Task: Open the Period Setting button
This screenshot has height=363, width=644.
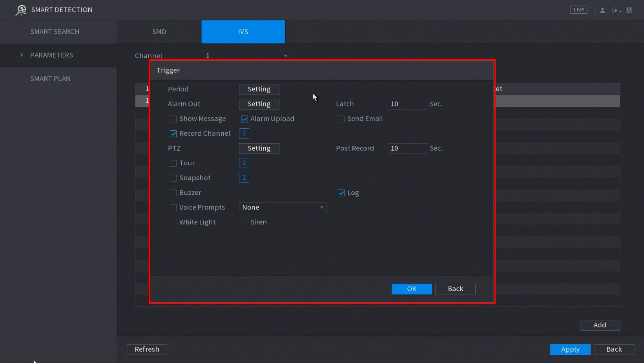Action: [259, 89]
